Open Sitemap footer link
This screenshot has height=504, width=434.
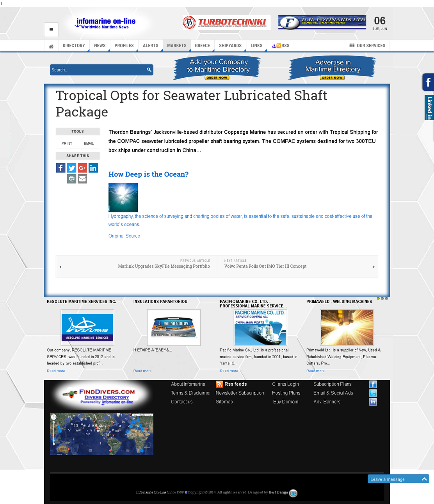pos(224,402)
